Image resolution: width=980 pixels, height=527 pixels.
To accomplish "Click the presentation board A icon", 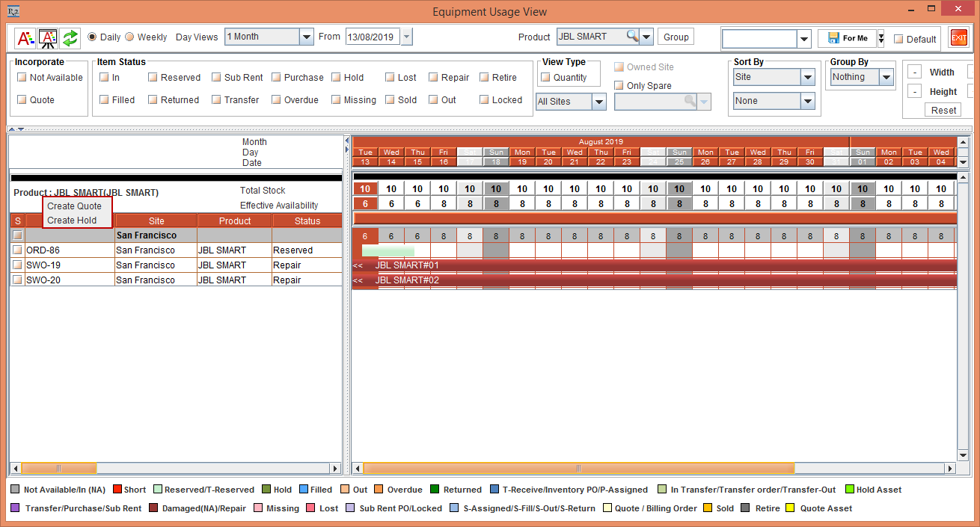I will [x=48, y=37].
